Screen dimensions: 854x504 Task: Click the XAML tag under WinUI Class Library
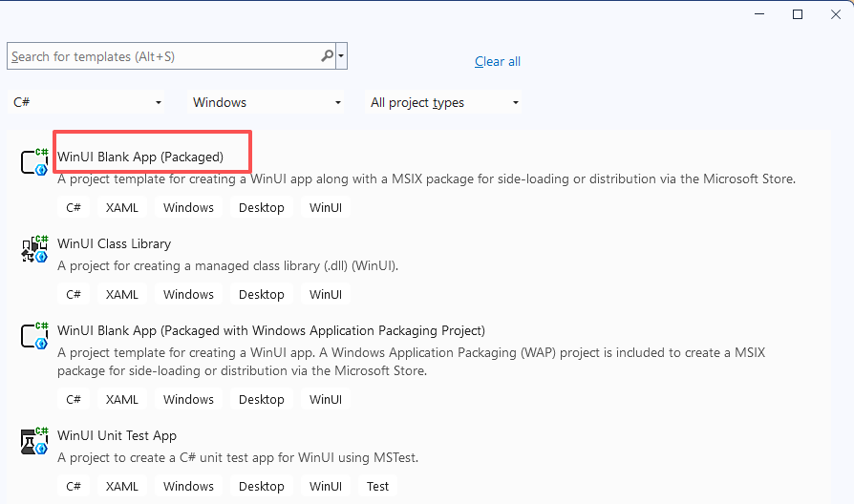[122, 294]
